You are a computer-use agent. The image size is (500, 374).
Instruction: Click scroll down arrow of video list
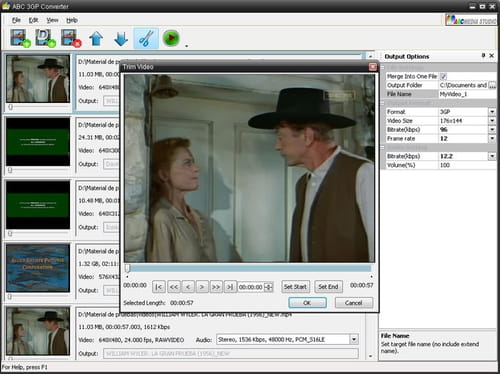click(x=370, y=356)
